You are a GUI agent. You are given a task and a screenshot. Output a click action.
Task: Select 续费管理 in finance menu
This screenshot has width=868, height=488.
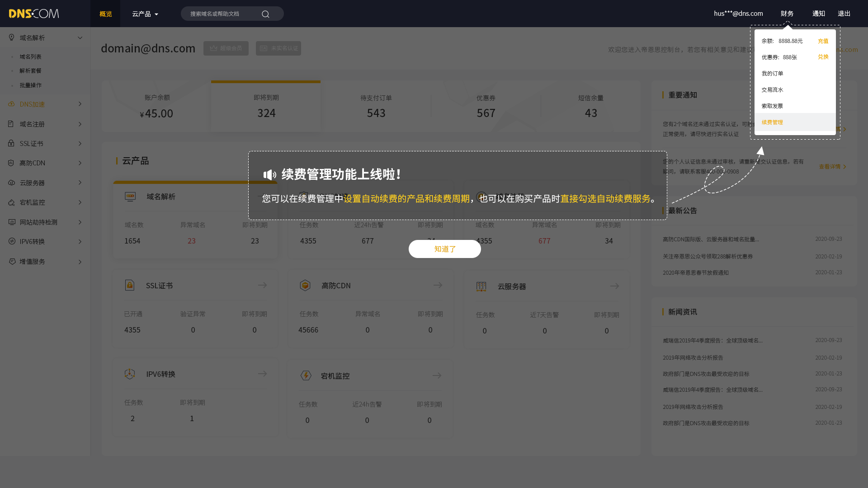pyautogui.click(x=772, y=122)
